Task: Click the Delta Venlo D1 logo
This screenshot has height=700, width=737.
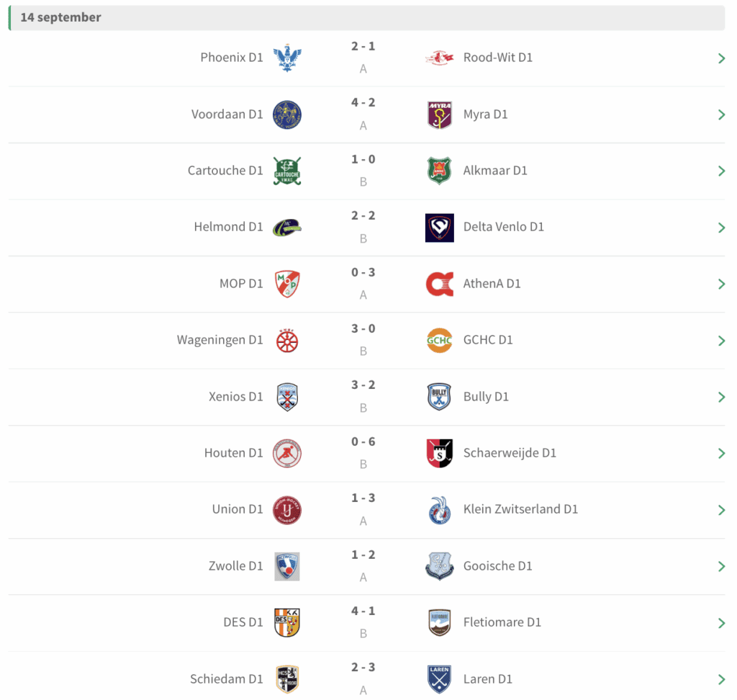Action: [x=439, y=227]
